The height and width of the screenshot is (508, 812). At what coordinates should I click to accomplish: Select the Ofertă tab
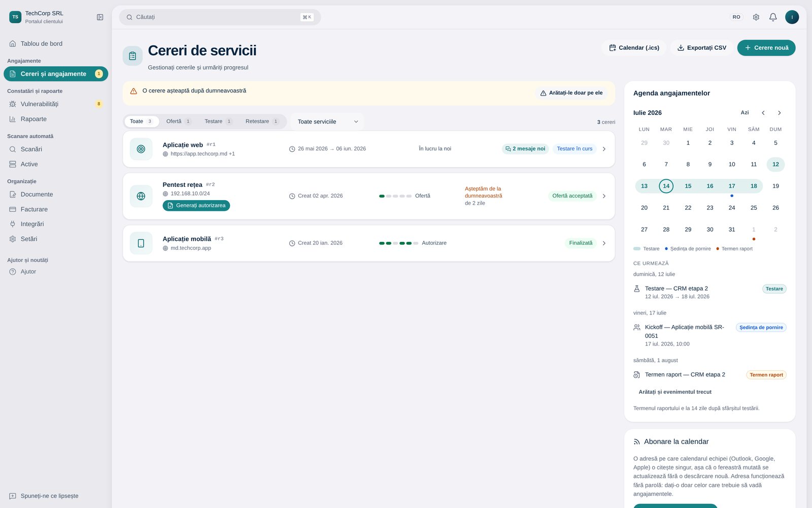tap(179, 121)
